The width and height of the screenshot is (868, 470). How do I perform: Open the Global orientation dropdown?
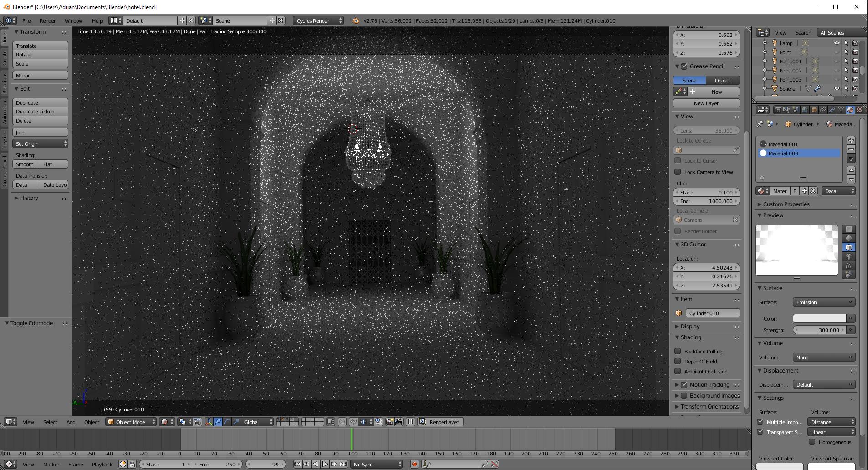(x=257, y=422)
